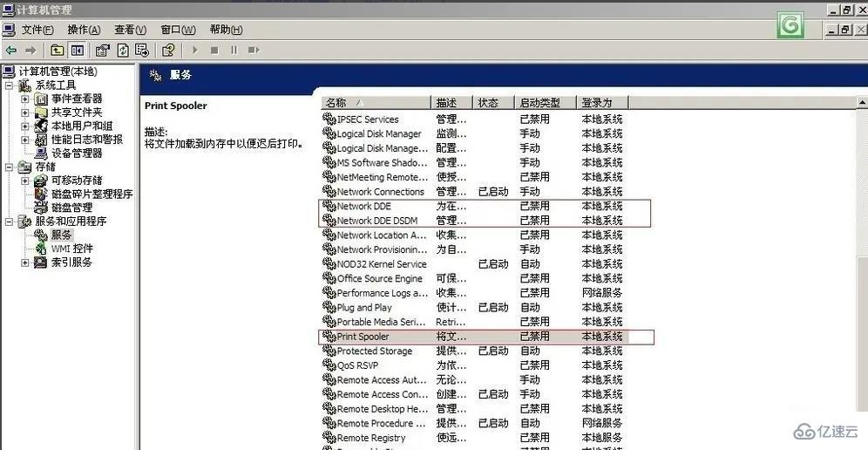The width and height of the screenshot is (868, 450).
Task: Expand the 索引服务 tree node
Action: click(25, 262)
